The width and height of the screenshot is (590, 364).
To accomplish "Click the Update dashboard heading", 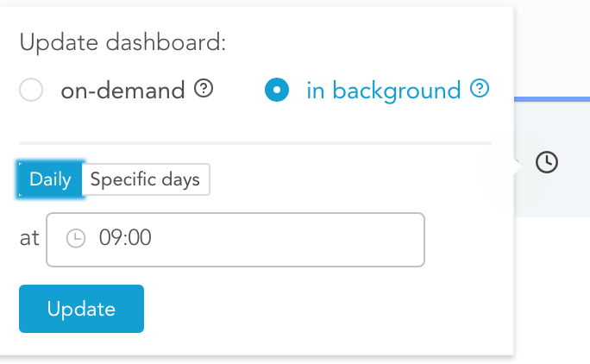I will tap(122, 42).
